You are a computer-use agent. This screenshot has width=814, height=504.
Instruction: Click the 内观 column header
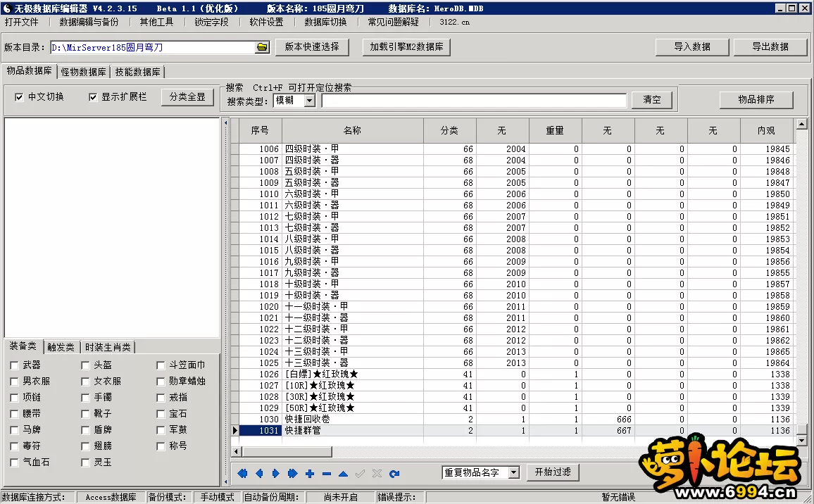[x=766, y=131]
